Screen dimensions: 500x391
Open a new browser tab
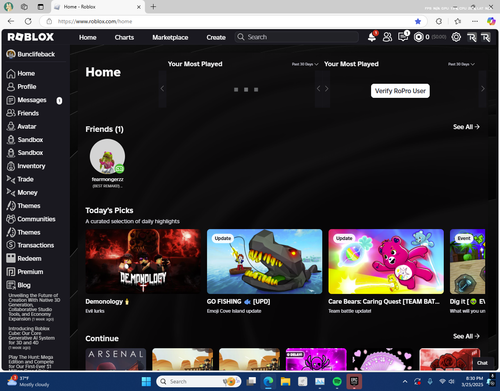point(153,7)
